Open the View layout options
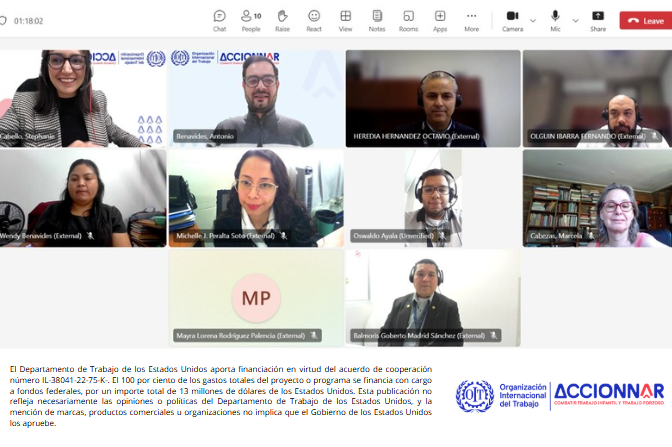 [345, 21]
